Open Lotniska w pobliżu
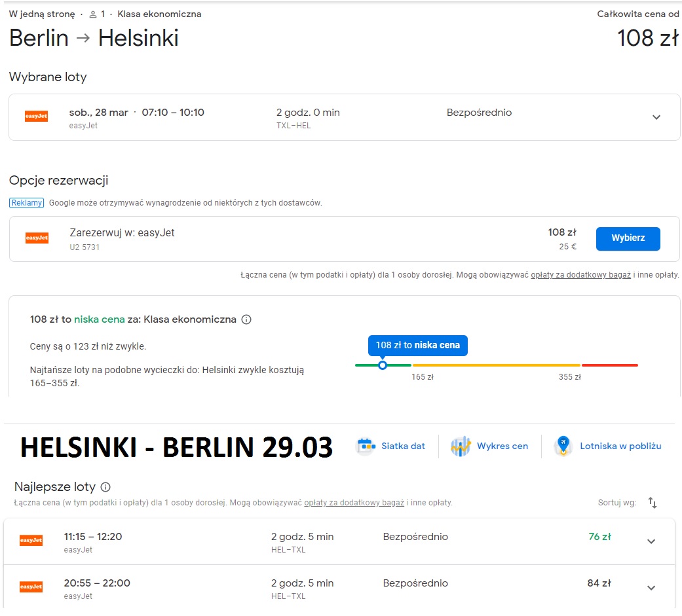 [608, 446]
